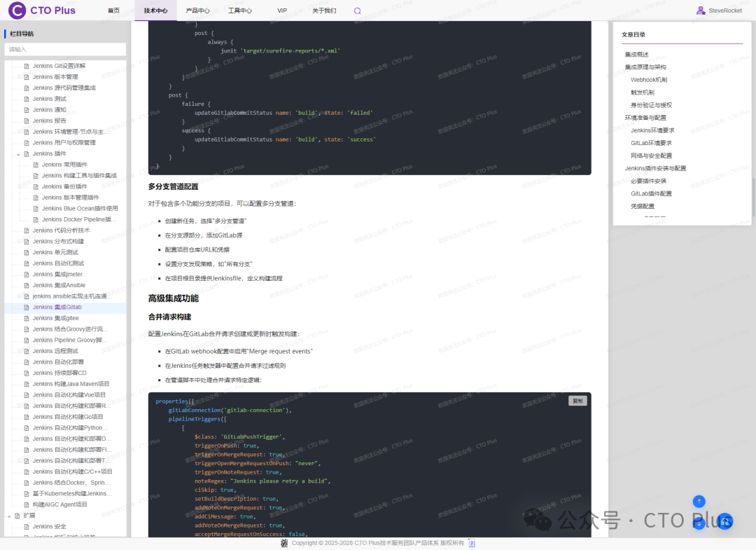
Task: Click document icon beside Jenkins 备份插件
Action: [36, 186]
